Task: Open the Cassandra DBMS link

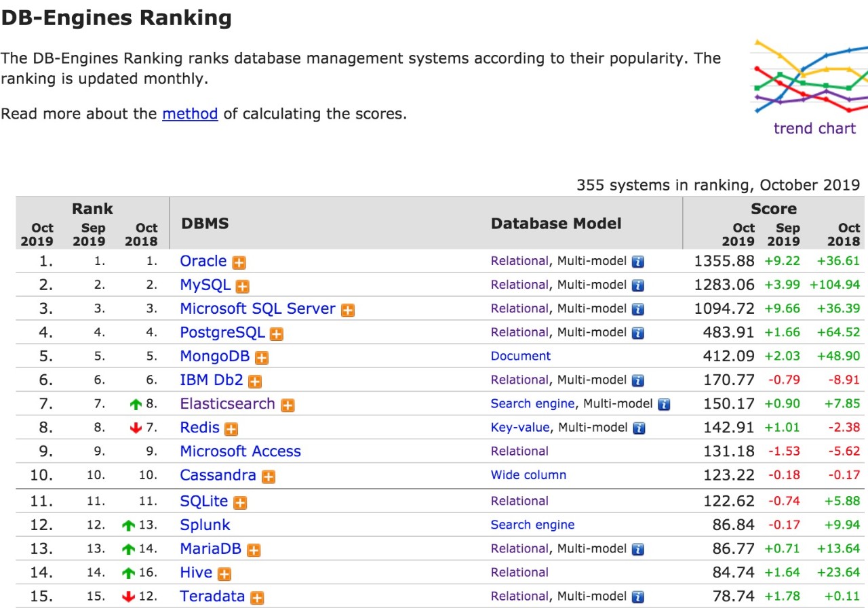Action: click(218, 475)
